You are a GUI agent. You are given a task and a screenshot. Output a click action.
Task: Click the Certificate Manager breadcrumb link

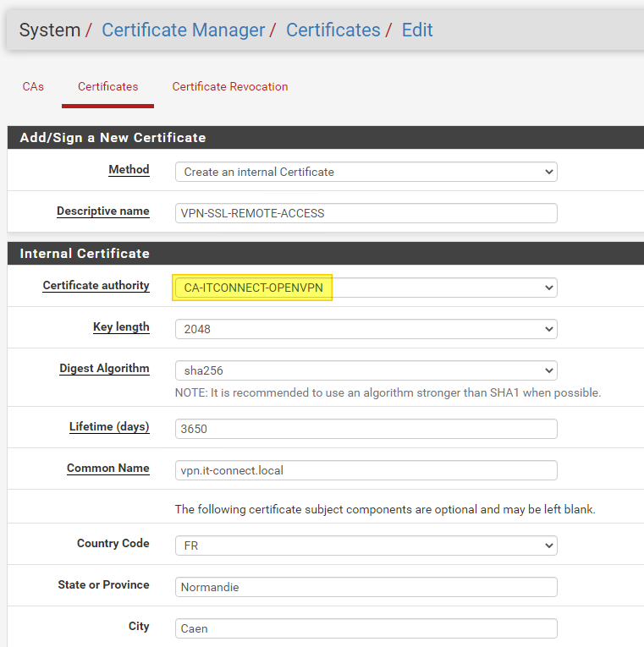coord(183,30)
